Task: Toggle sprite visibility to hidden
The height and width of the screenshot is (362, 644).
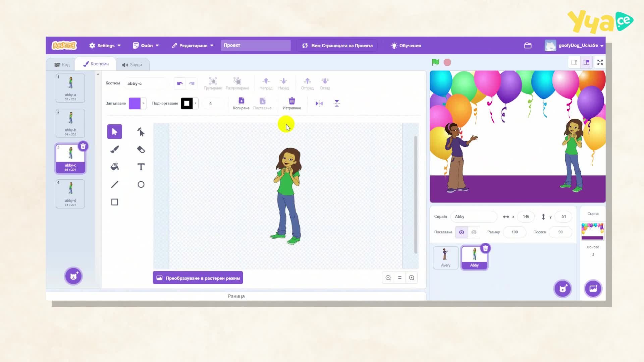Action: (x=474, y=232)
